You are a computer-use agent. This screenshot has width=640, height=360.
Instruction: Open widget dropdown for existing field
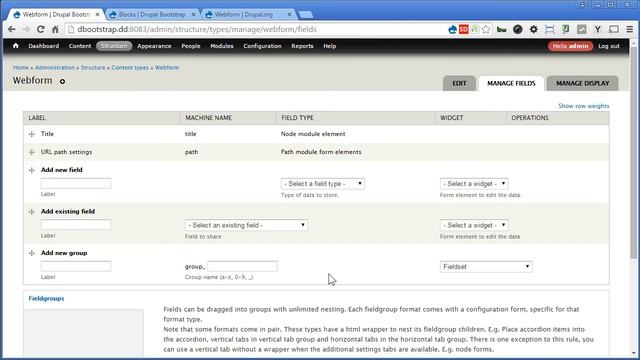point(474,225)
